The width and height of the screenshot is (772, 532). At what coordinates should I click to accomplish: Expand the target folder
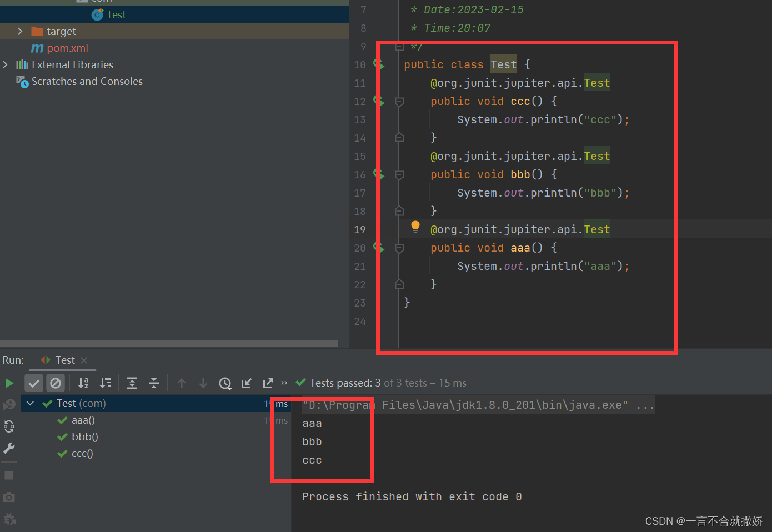pos(20,31)
